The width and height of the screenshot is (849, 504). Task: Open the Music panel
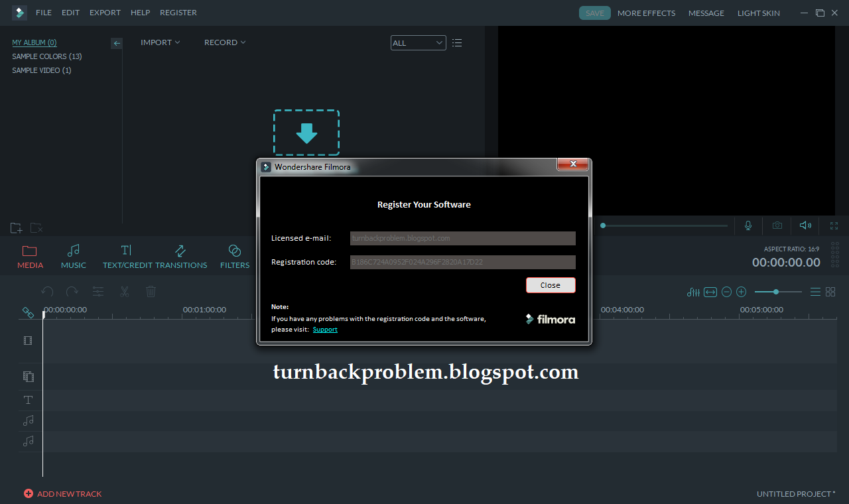73,256
